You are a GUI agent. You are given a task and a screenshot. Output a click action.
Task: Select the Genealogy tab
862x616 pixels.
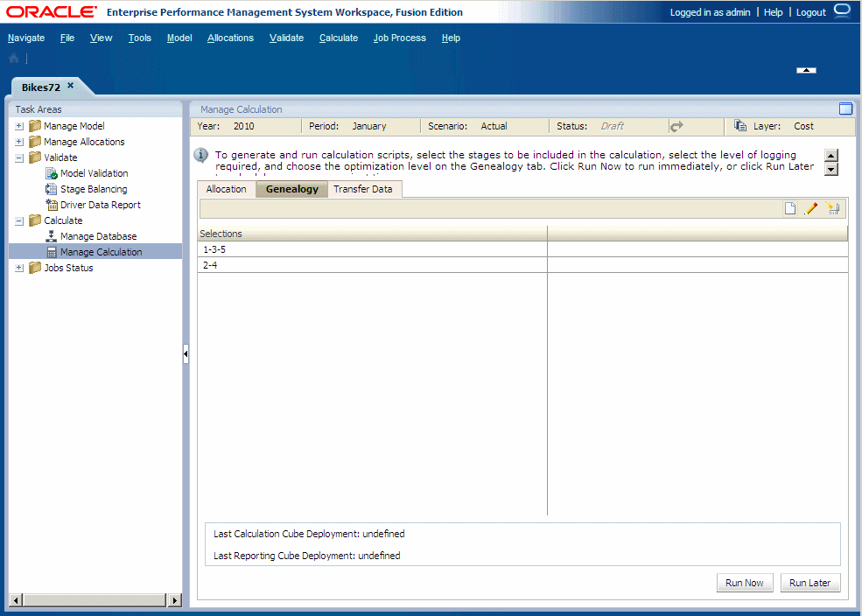click(x=292, y=189)
